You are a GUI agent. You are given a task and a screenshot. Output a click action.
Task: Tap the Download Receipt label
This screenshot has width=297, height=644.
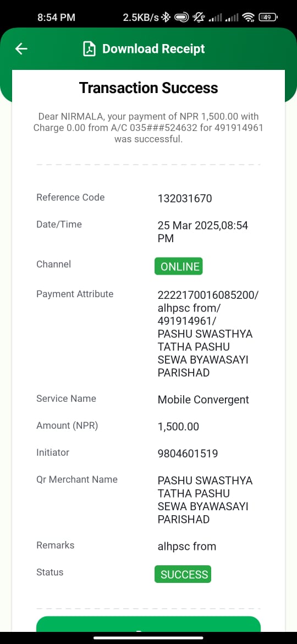click(x=153, y=49)
